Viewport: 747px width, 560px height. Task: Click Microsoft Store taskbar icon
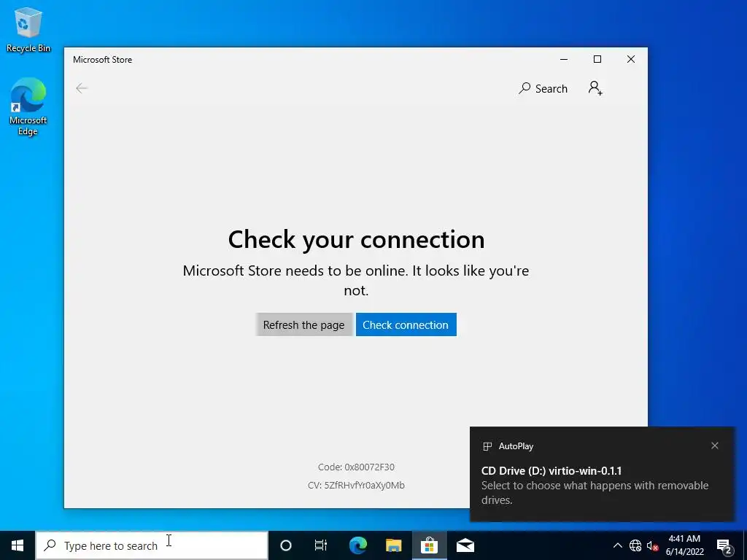[x=429, y=545]
